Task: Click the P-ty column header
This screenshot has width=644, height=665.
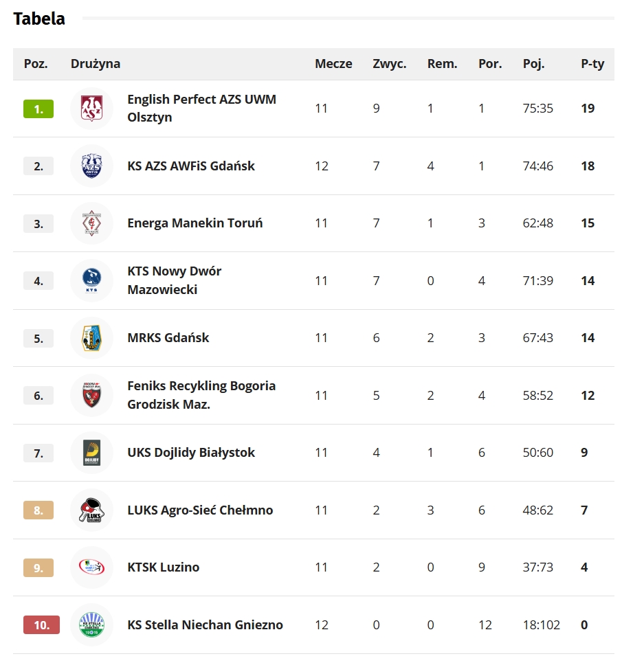Action: point(592,64)
